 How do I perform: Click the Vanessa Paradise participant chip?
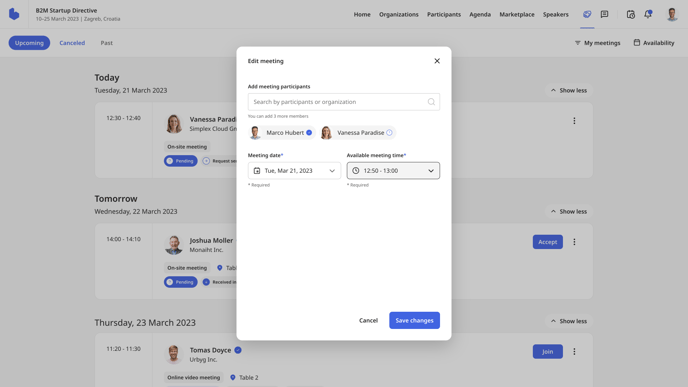click(357, 133)
